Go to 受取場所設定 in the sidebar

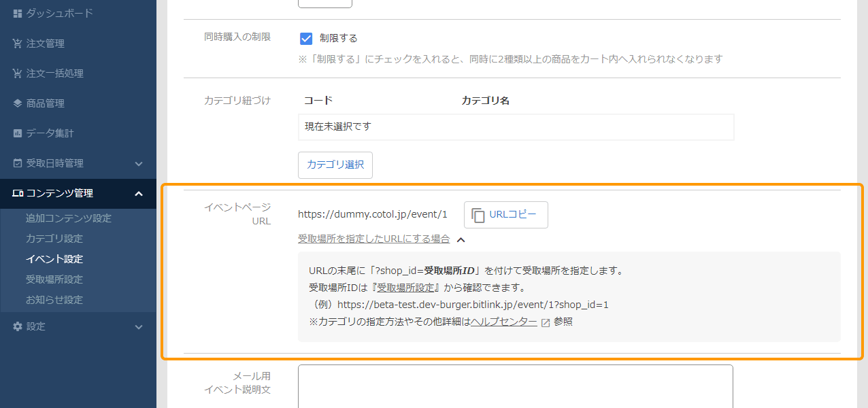[x=54, y=279]
